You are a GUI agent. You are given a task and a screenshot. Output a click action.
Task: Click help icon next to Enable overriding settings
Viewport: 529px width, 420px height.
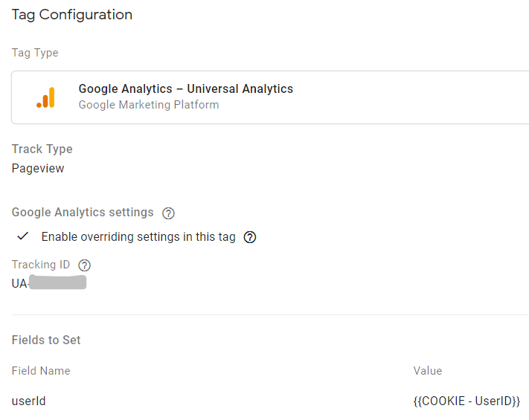pyautogui.click(x=250, y=237)
